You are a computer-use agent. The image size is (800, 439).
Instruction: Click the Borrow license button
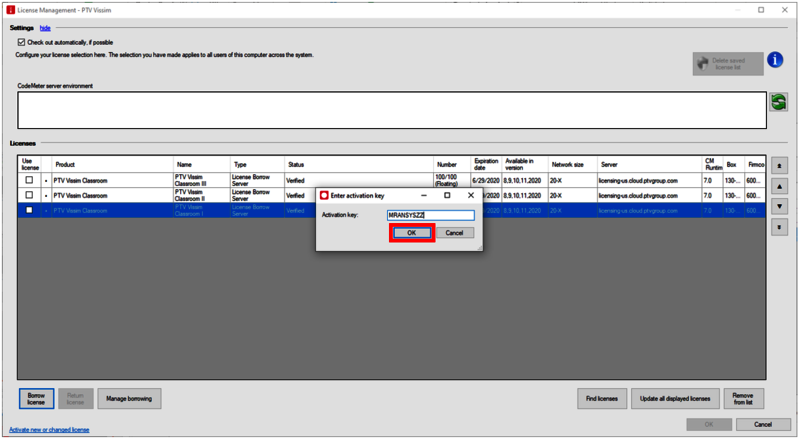(36, 399)
